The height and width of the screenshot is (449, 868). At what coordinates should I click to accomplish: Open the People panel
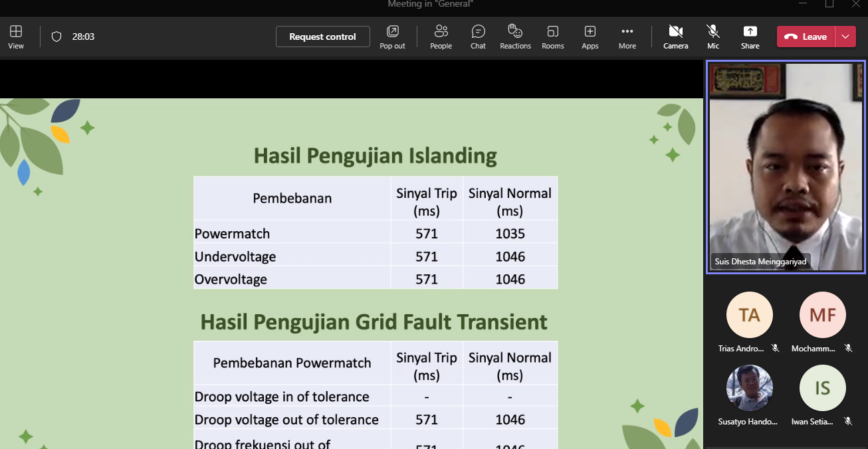(441, 37)
